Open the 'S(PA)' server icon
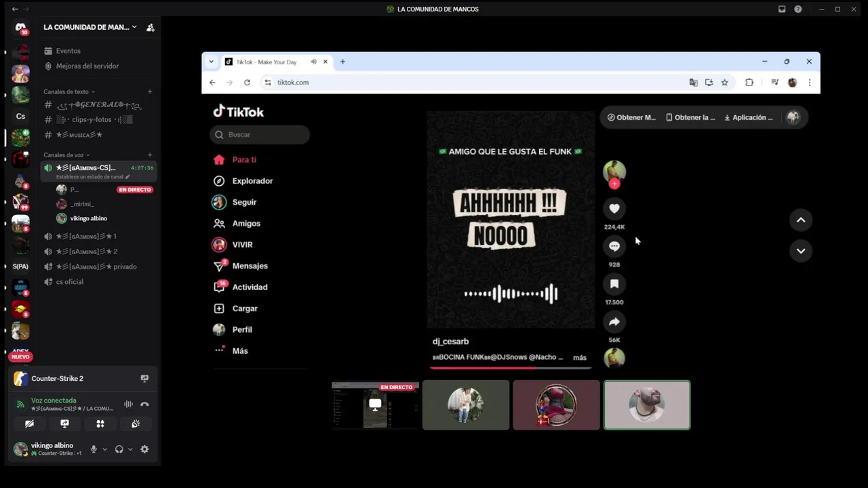This screenshot has width=868, height=488. click(20, 266)
